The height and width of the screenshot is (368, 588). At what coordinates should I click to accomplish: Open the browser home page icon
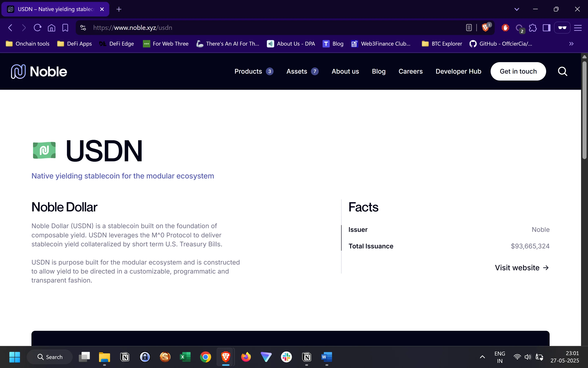click(51, 28)
